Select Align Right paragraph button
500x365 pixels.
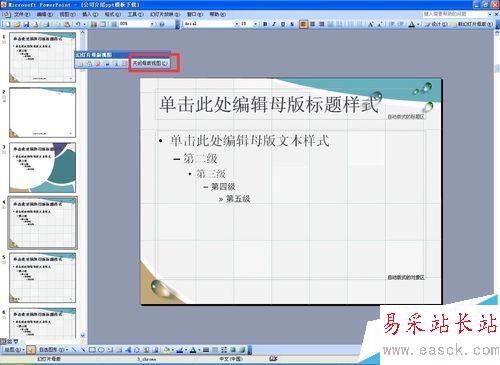click(x=322, y=24)
